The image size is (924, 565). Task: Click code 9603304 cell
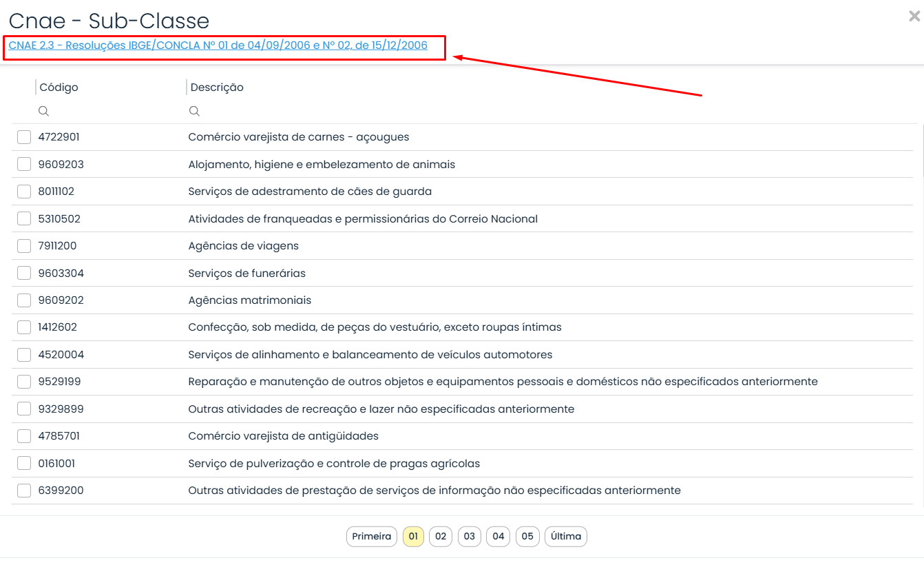pyautogui.click(x=61, y=274)
